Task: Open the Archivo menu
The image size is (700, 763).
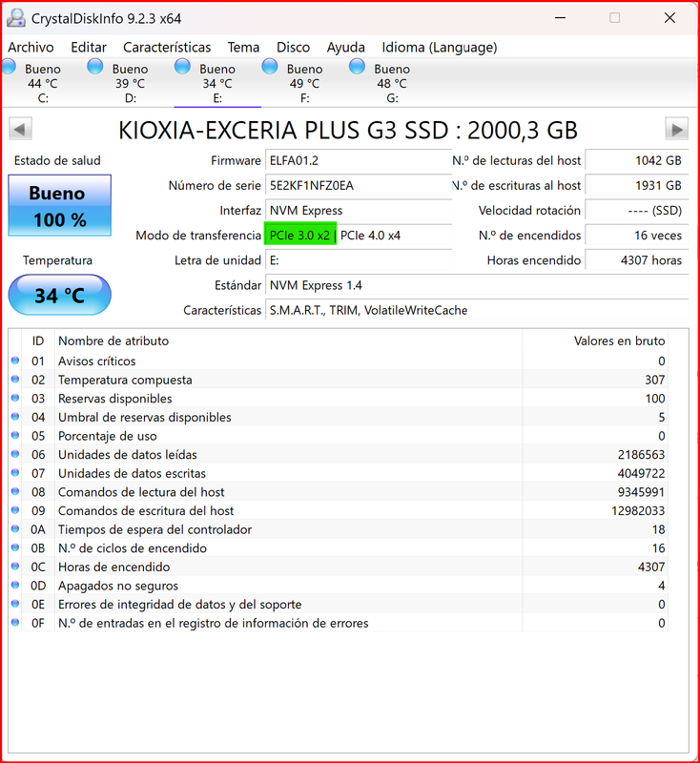Action: click(31, 47)
